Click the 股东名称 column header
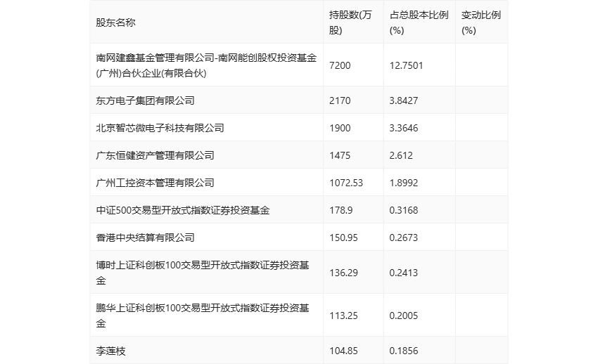 tap(206, 22)
